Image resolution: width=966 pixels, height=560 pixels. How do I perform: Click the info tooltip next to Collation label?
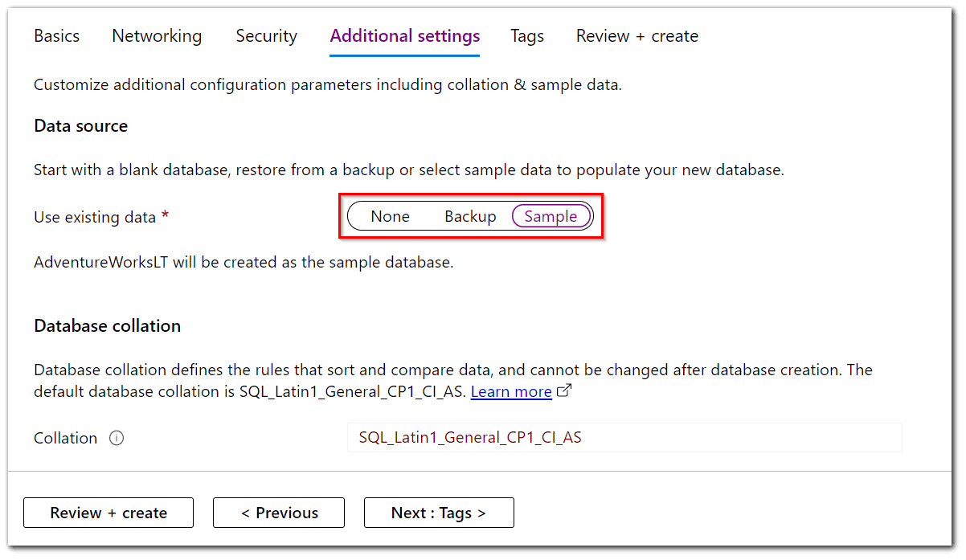pos(117,438)
